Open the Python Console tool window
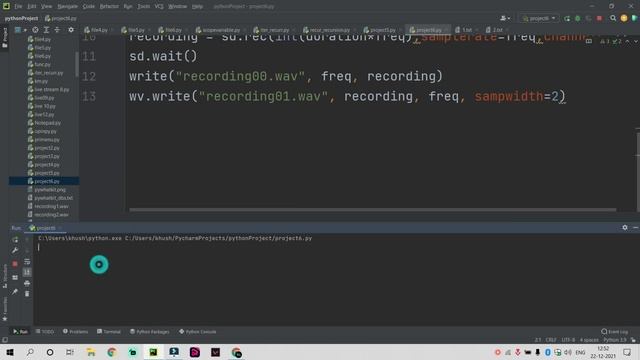The image size is (640, 360). [198, 331]
